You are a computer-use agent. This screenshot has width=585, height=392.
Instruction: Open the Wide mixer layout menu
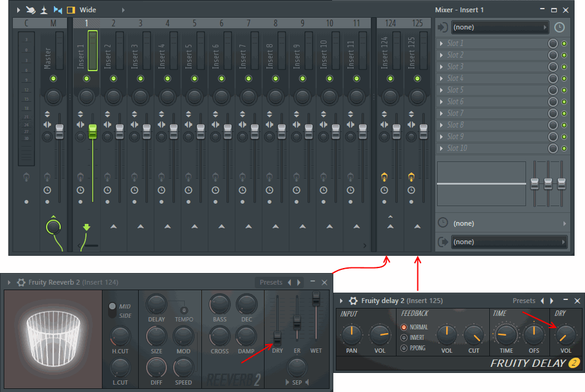click(88, 10)
